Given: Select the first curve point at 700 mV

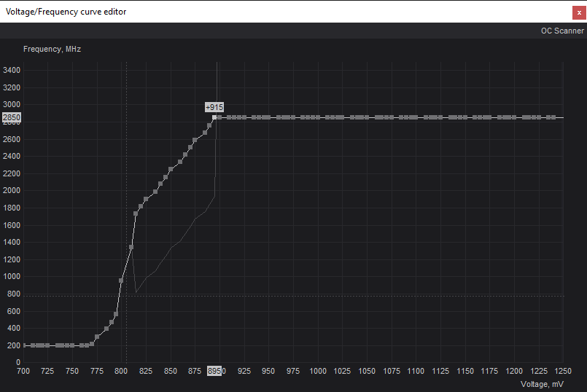Looking at the screenshot, I should click(24, 345).
